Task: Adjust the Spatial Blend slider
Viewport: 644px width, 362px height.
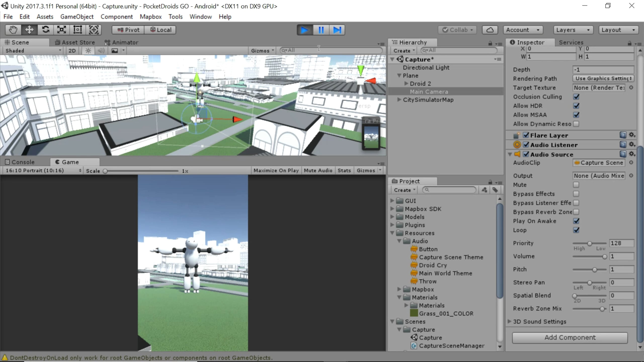Action: 590,296
